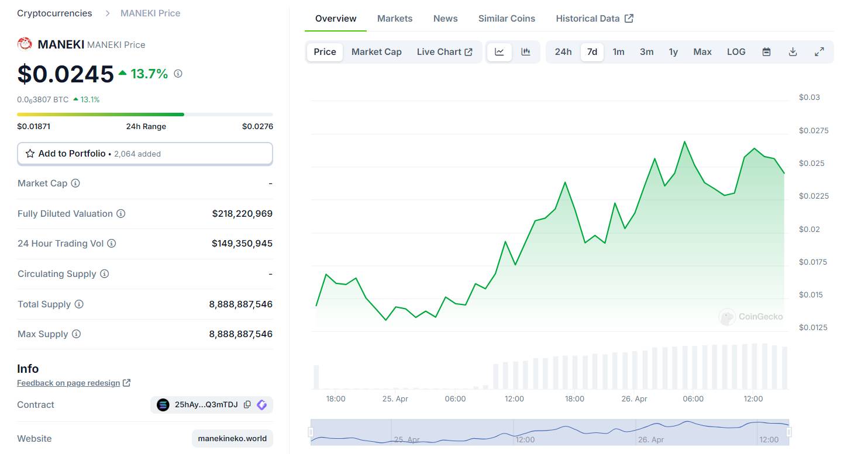Click info icon beside 13.7% price change
Screen dimensions: 868x454
(x=178, y=74)
